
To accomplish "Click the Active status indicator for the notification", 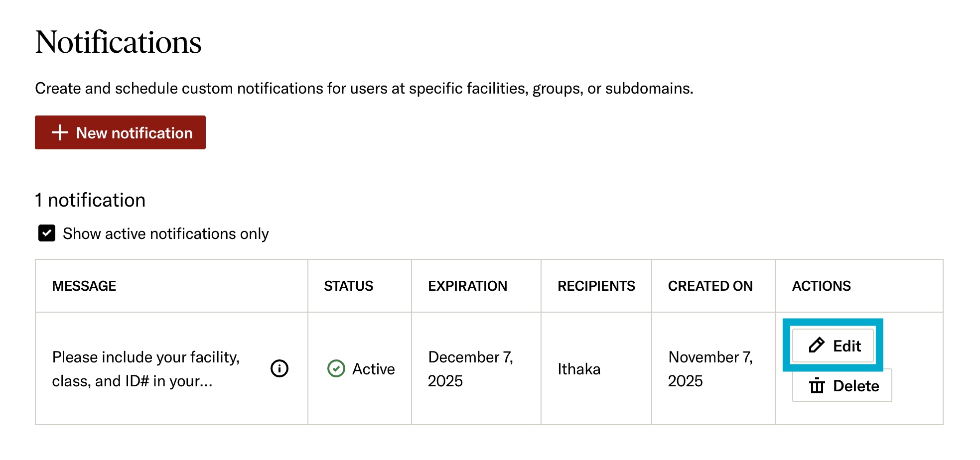I will (x=363, y=369).
